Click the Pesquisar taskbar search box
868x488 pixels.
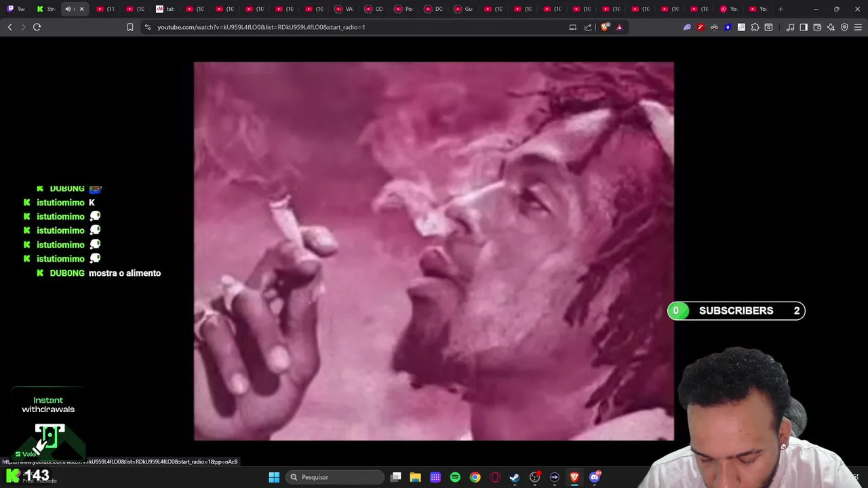(335, 477)
